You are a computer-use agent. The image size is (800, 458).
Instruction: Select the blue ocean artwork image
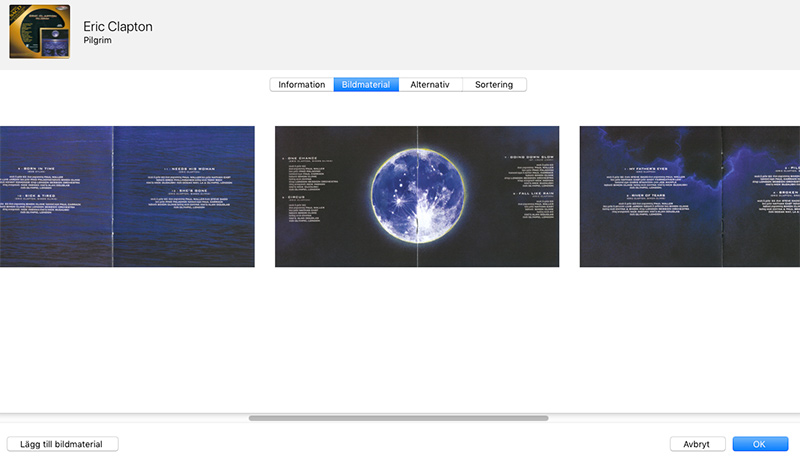127,230
